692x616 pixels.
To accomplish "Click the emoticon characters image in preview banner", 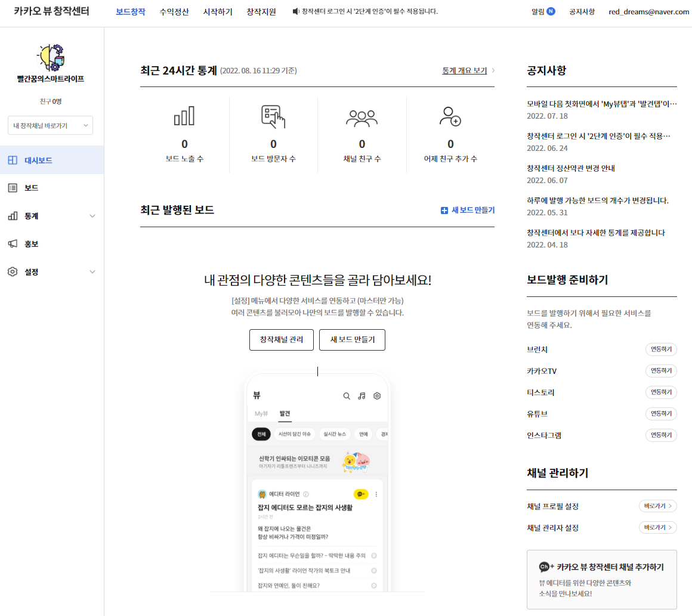I will click(356, 462).
